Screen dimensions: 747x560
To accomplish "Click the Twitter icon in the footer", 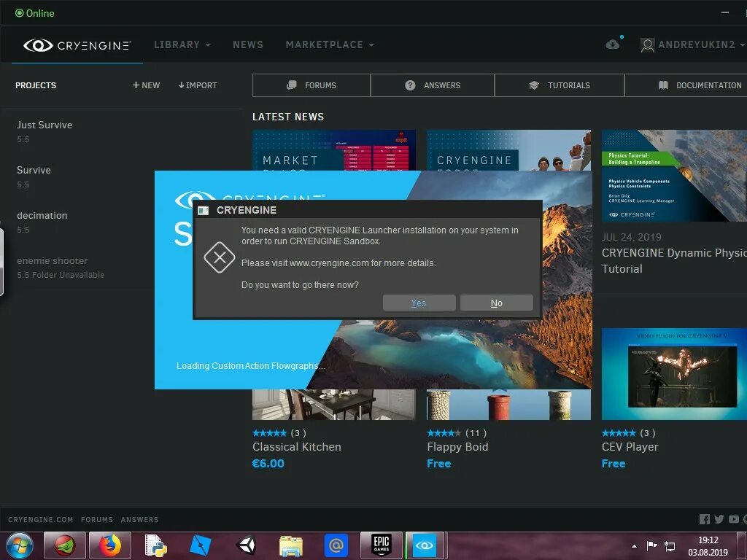I will 719,519.
